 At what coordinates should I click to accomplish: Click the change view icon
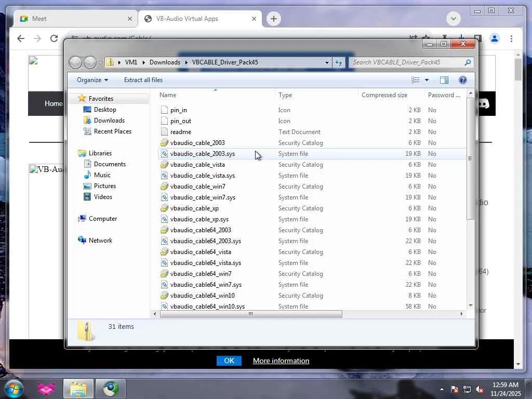pyautogui.click(x=415, y=80)
